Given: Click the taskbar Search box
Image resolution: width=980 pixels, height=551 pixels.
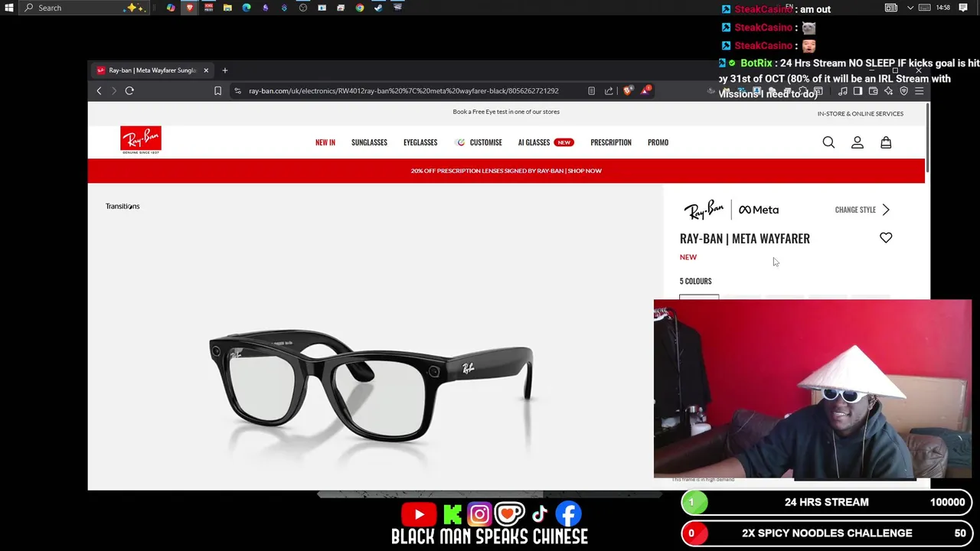Looking at the screenshot, I should pyautogui.click(x=84, y=8).
